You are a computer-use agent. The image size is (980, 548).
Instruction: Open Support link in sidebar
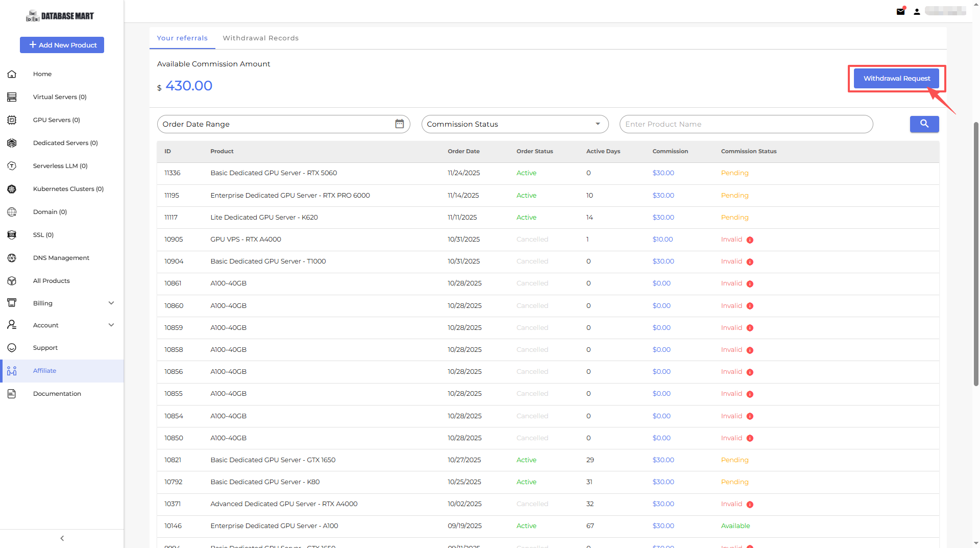[x=45, y=348]
